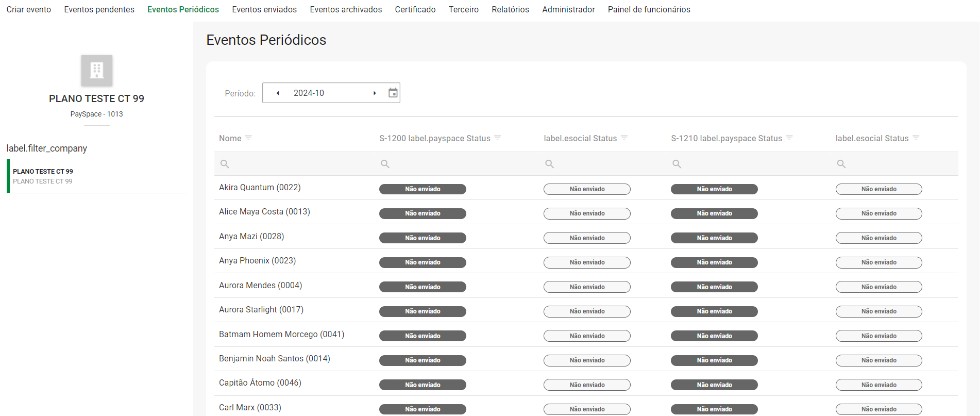Click the company building icon
The width and height of the screenshot is (980, 416).
point(97,71)
